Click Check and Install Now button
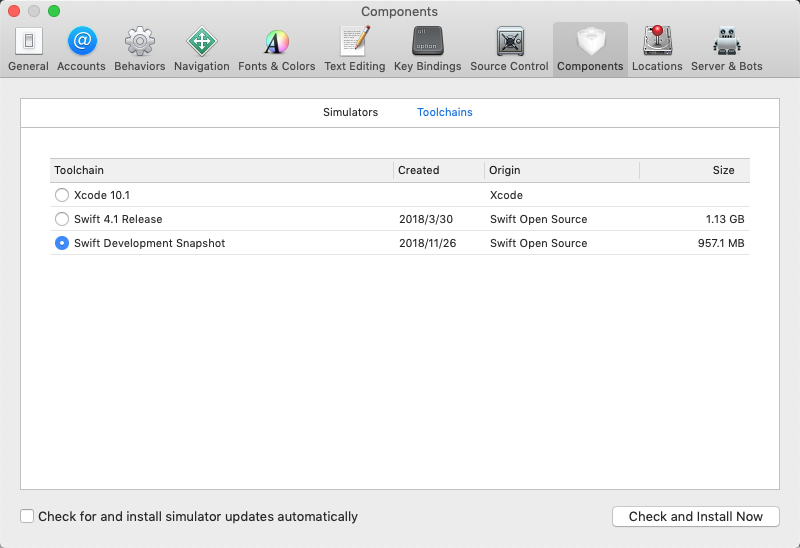The width and height of the screenshot is (800, 548). (x=695, y=516)
